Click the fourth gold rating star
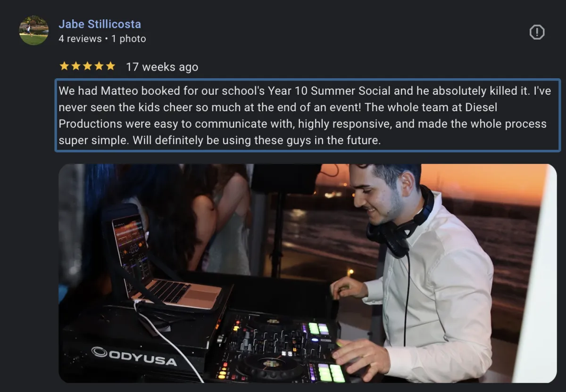The width and height of the screenshot is (566, 392). tap(99, 66)
